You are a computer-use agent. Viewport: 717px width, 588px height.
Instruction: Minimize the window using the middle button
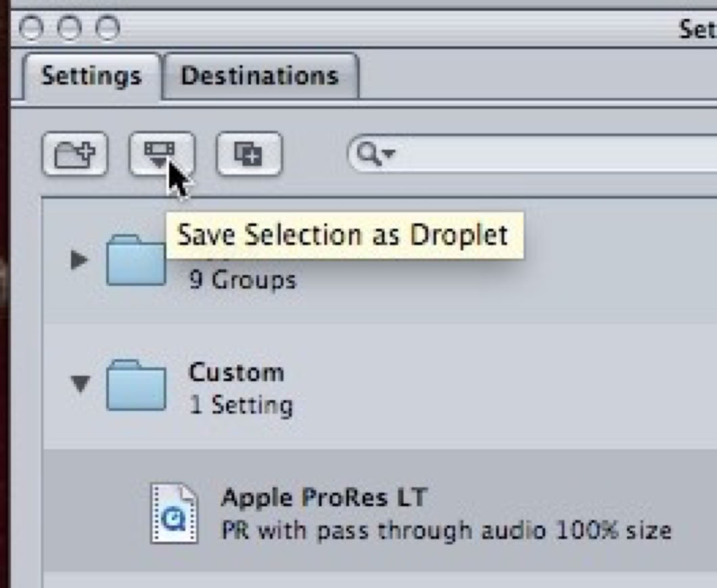(x=69, y=28)
